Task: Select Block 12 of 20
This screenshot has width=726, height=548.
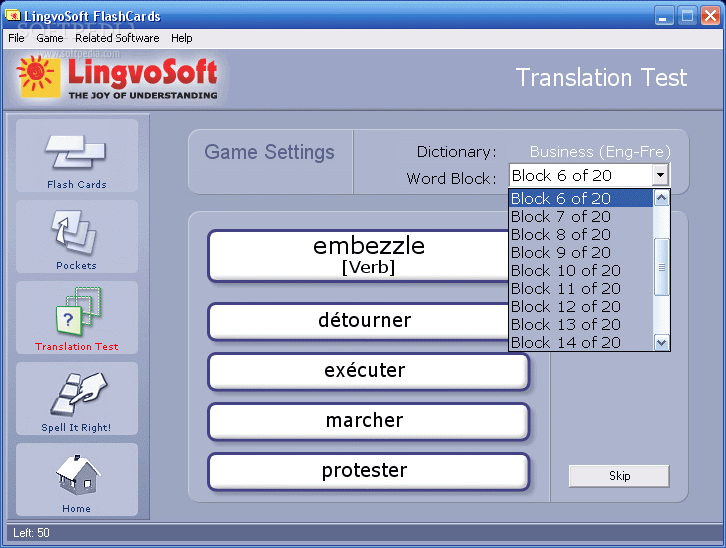Action: point(581,307)
